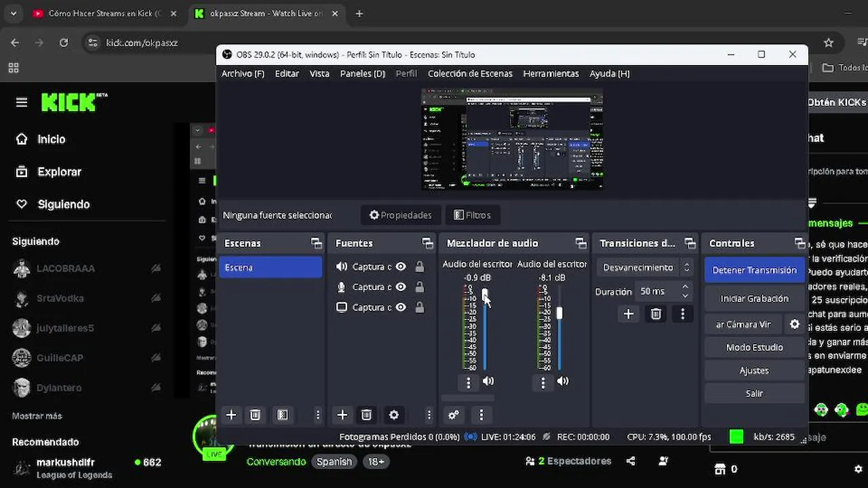Open a new Chrome tab with the plus icon
868x488 pixels.
coord(359,14)
